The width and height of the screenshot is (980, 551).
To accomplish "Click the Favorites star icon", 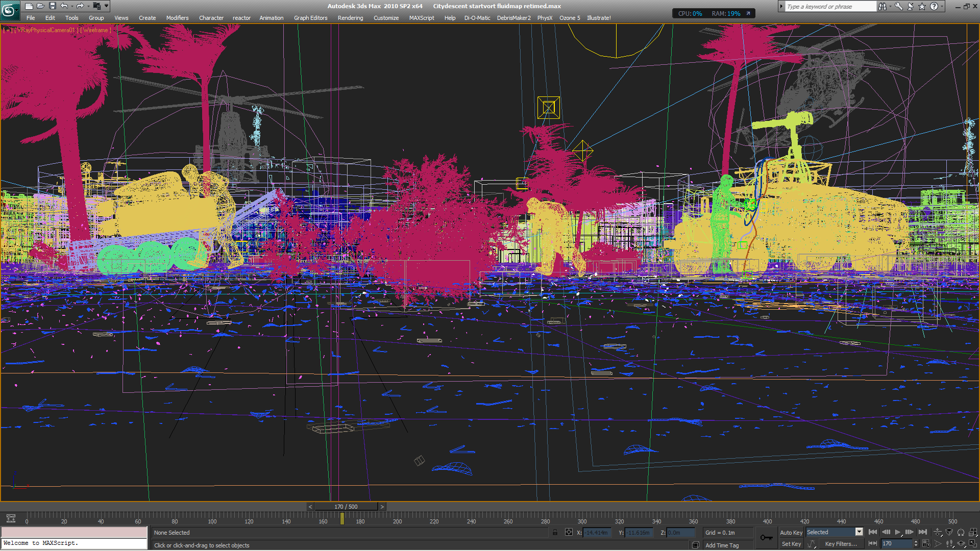I will 922,7.
